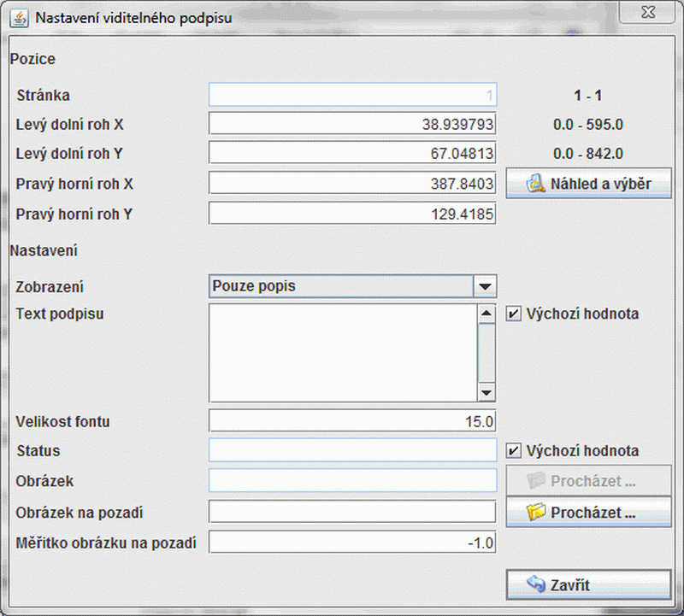The height and width of the screenshot is (616, 684).
Task: Click the Velikost fontu label
Action: pyautogui.click(x=62, y=421)
